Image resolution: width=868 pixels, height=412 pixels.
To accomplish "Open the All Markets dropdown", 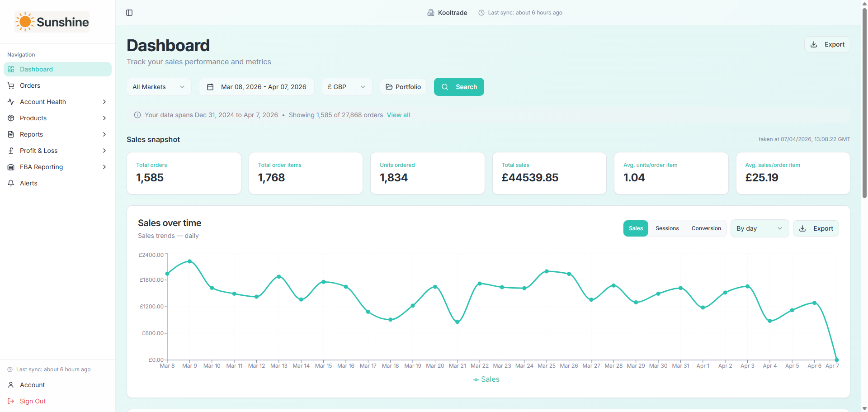I will pos(159,87).
